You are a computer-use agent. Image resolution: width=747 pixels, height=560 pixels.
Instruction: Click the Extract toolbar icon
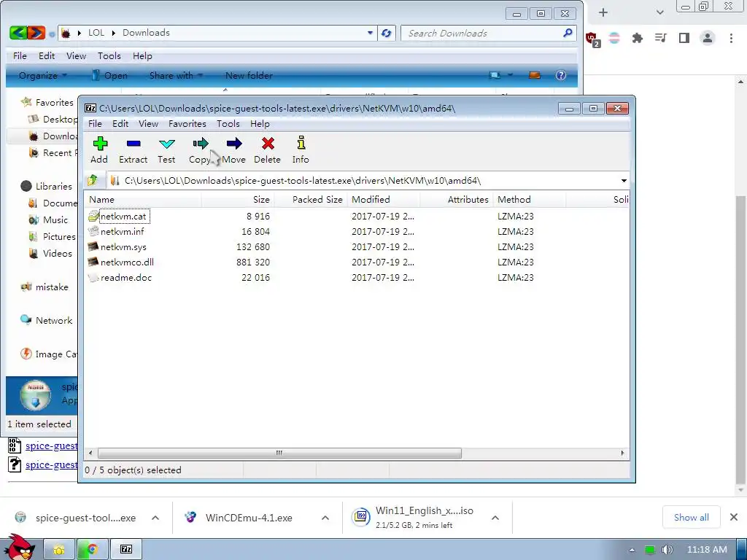[133, 150]
